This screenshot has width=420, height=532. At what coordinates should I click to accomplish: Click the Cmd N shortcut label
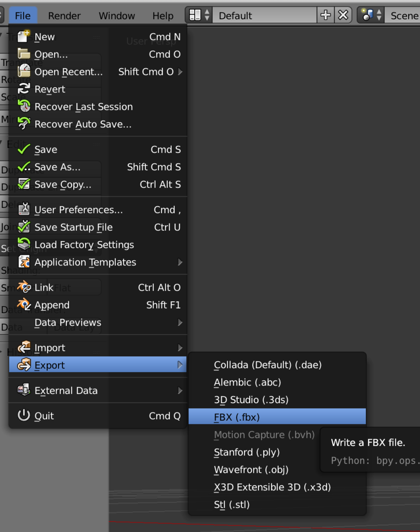coord(165,37)
